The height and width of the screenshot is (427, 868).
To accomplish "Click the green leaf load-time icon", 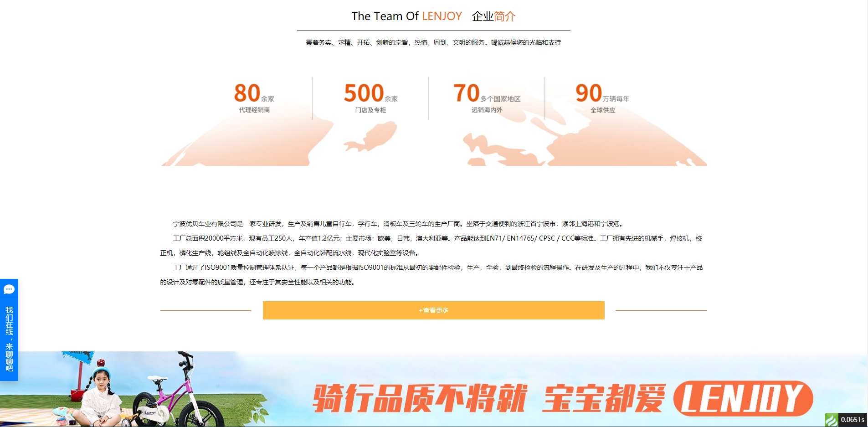I will pos(831,420).
